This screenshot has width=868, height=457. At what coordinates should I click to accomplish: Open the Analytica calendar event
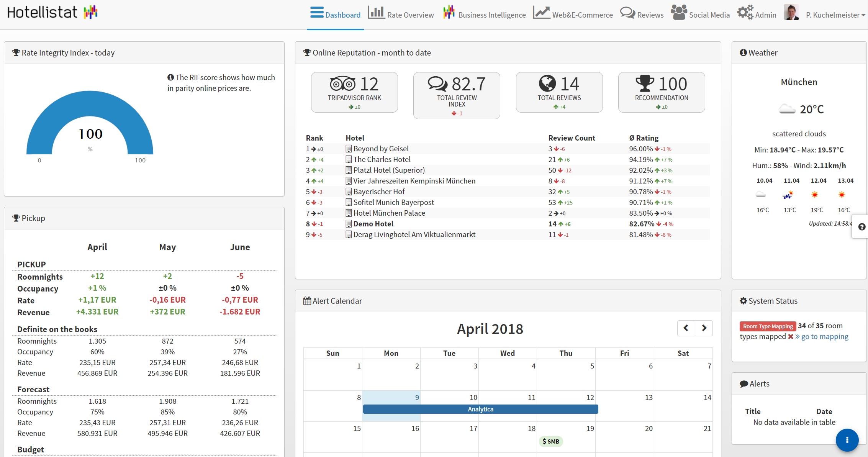coord(480,409)
